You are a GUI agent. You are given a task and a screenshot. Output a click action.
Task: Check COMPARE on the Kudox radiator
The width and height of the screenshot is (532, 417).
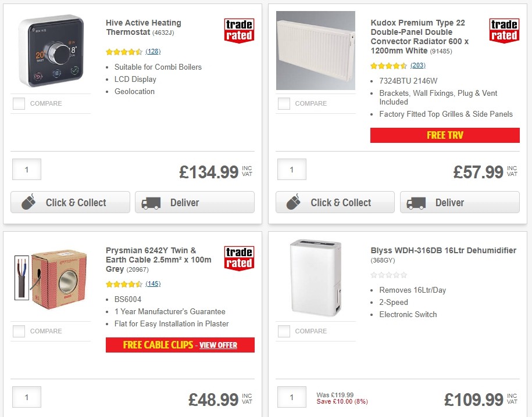pos(284,104)
